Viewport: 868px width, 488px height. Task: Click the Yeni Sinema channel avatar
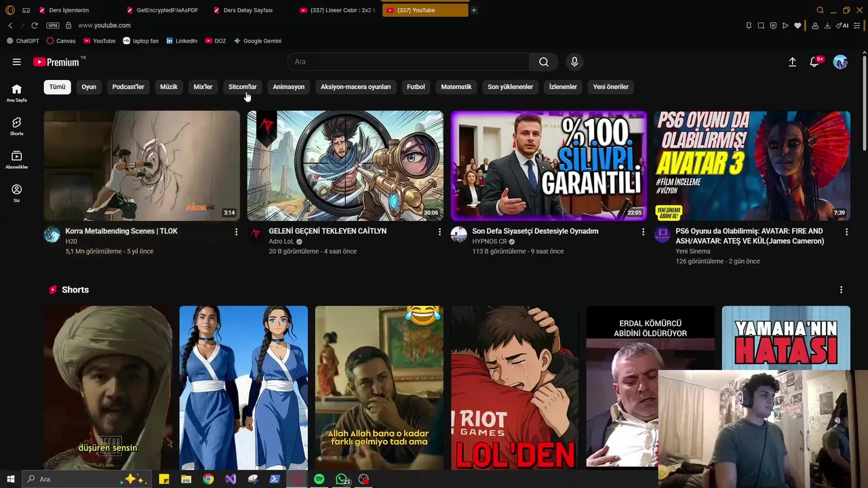coord(663,235)
